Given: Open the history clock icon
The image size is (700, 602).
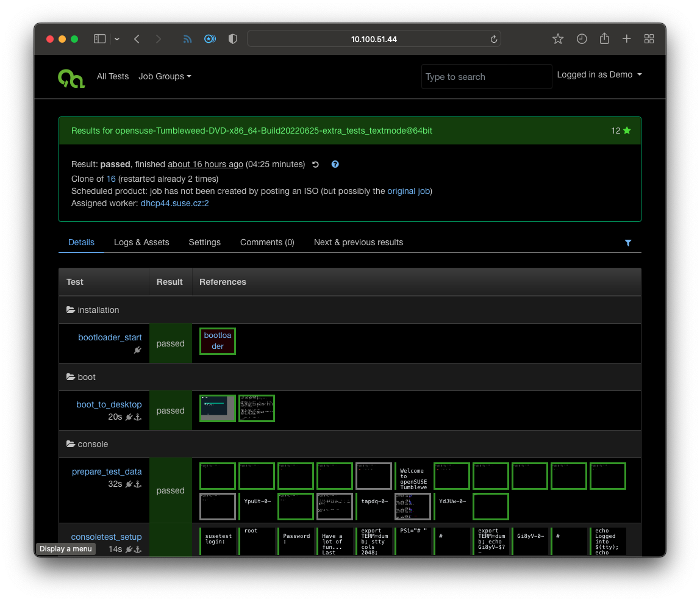Looking at the screenshot, I should pos(582,39).
